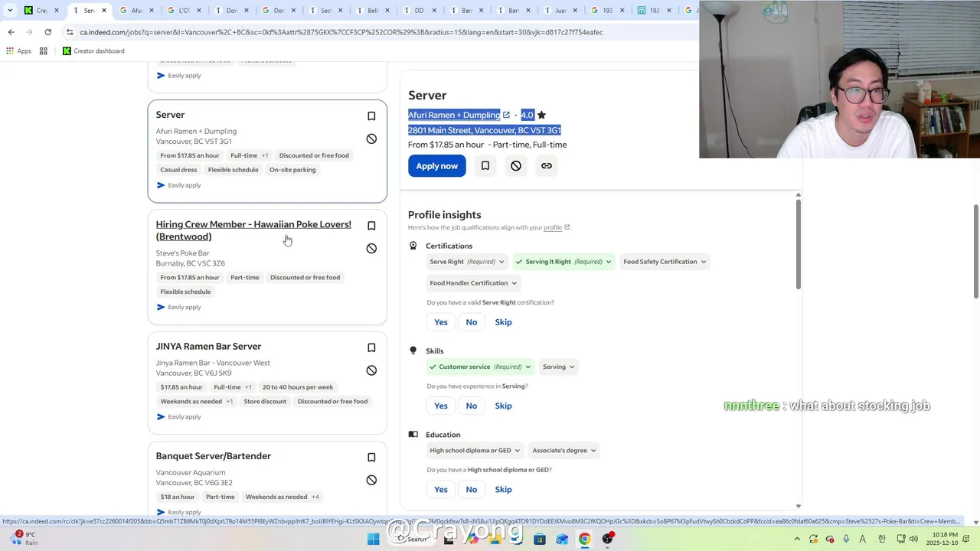Image resolution: width=980 pixels, height=551 pixels.
Task: Bookmark the Afuri Ramen Server job card
Action: click(x=371, y=116)
